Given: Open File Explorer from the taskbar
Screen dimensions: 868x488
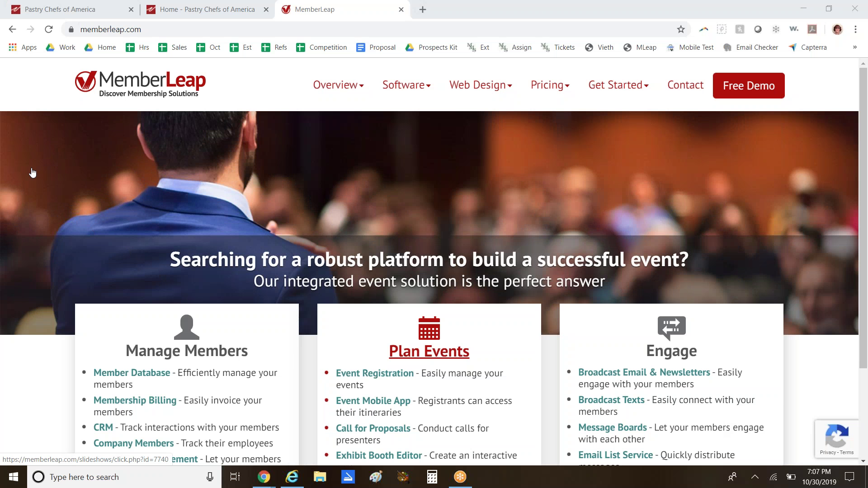Looking at the screenshot, I should [x=320, y=477].
